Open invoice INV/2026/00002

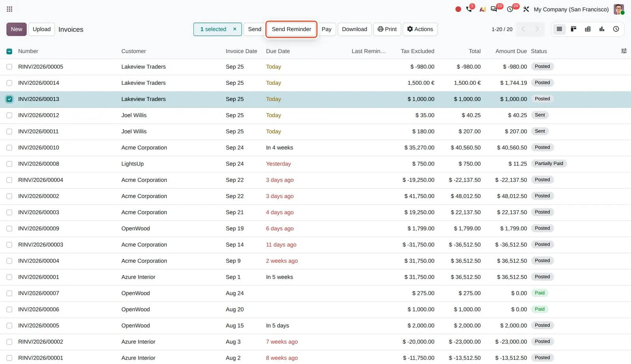tap(39, 196)
